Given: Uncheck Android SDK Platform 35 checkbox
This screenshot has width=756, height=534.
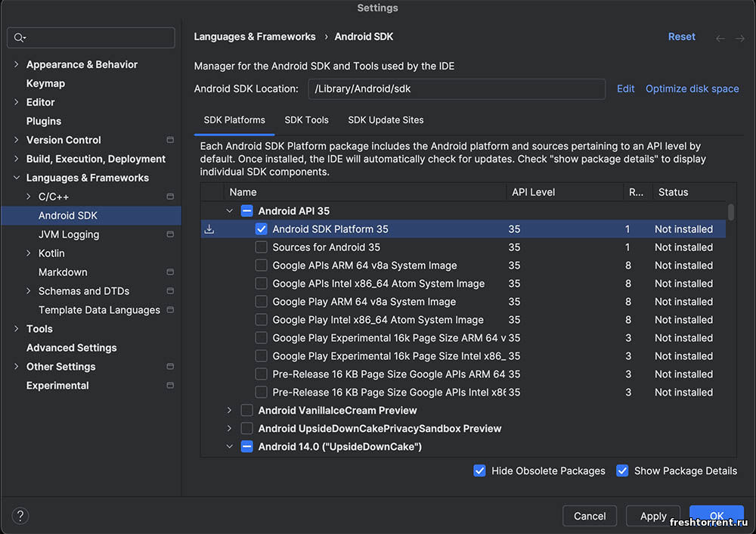Looking at the screenshot, I should (261, 229).
